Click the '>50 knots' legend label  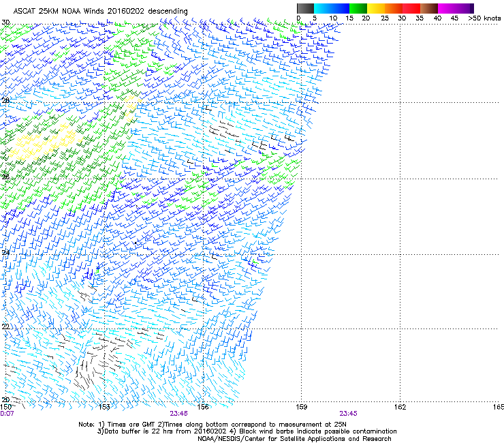[x=484, y=18]
